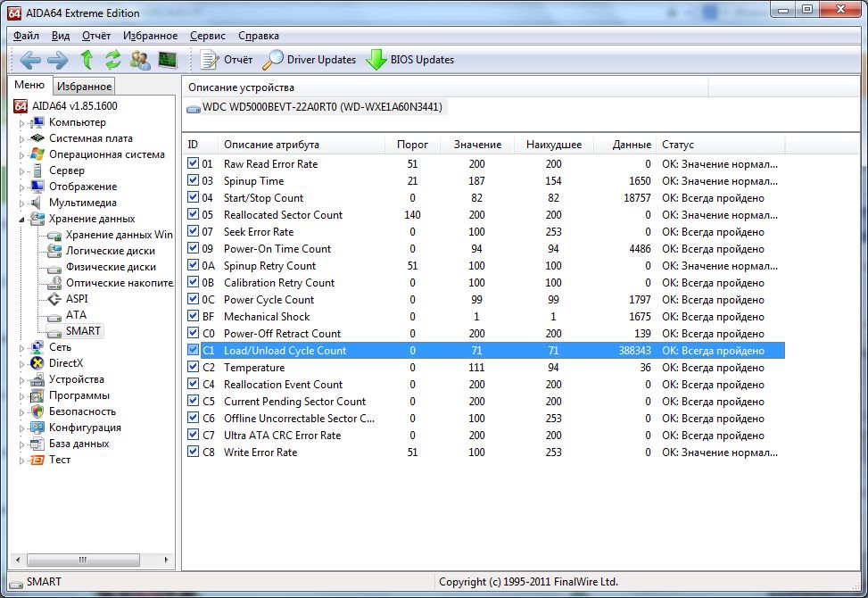Viewport: 868px width, 598px height.
Task: Select the База данных database icon
Action: pyautogui.click(x=37, y=444)
